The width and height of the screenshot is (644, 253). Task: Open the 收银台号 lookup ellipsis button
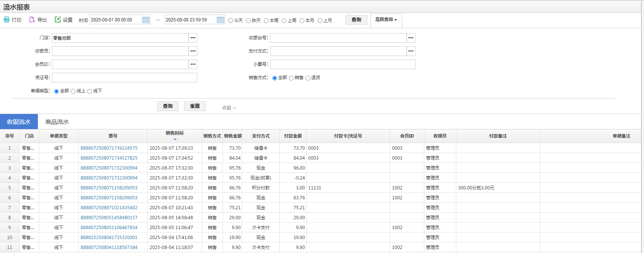coord(411,38)
